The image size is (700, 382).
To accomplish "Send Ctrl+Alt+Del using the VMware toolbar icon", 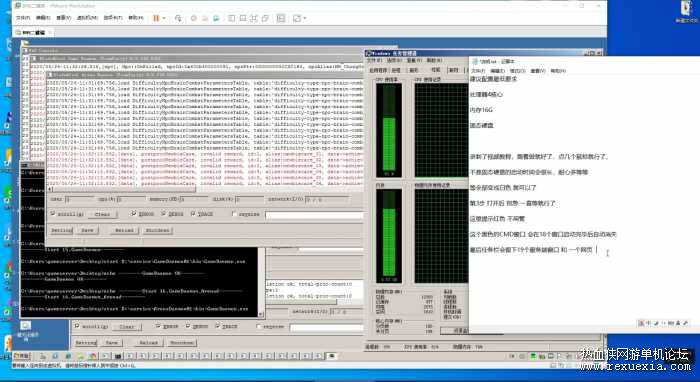I will tap(178, 18).
